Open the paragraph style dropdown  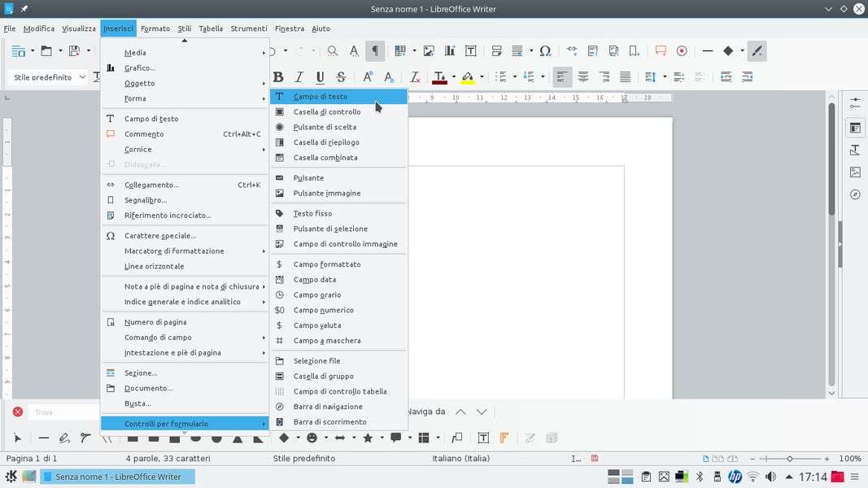tap(81, 77)
